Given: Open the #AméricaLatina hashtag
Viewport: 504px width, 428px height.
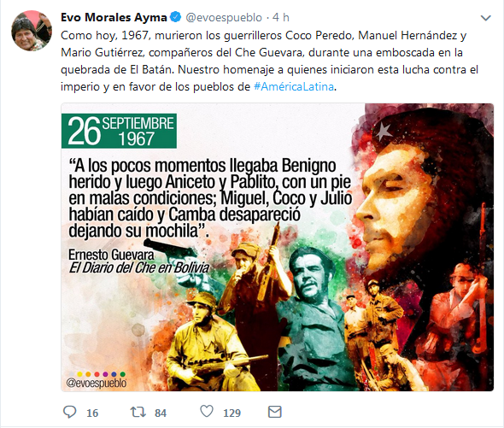Looking at the screenshot, I should click(x=294, y=87).
